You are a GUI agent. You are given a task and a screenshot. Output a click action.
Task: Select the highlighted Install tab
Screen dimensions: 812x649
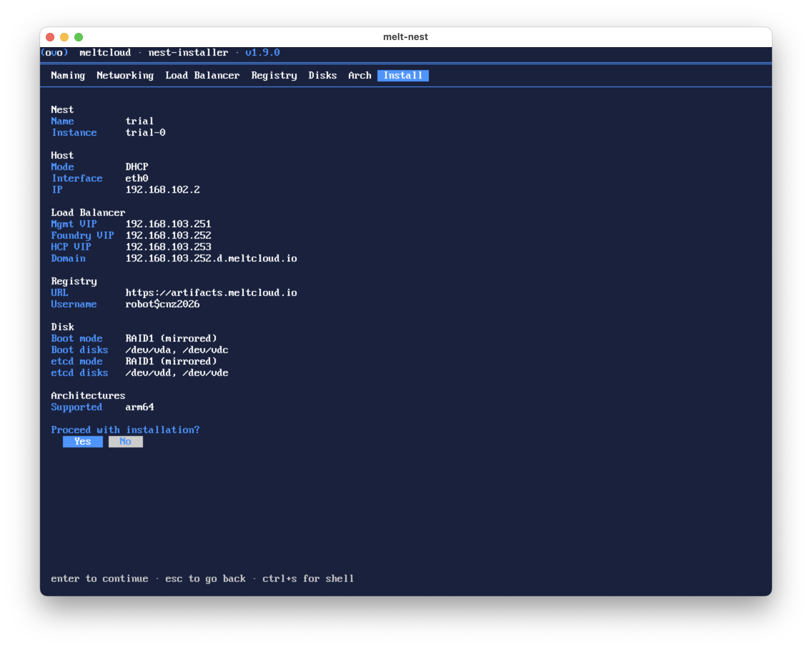[x=403, y=75]
